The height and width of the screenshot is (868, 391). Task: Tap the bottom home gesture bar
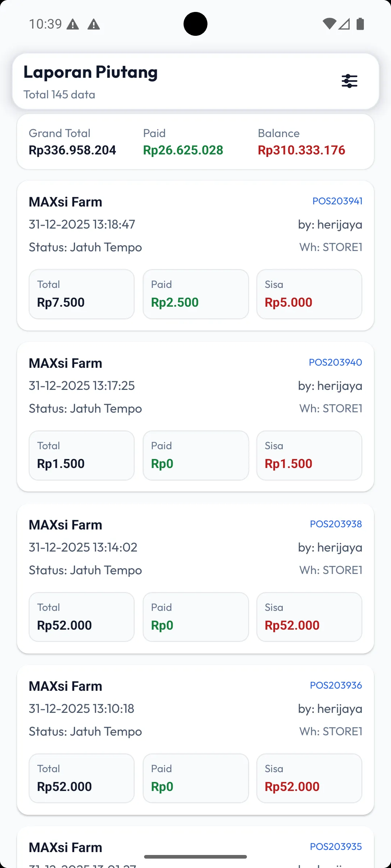[x=195, y=857]
